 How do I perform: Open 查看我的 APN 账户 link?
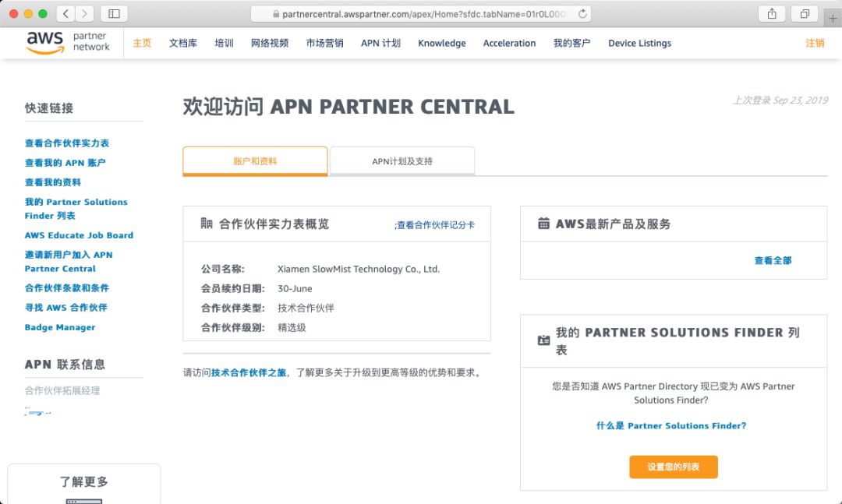65,163
